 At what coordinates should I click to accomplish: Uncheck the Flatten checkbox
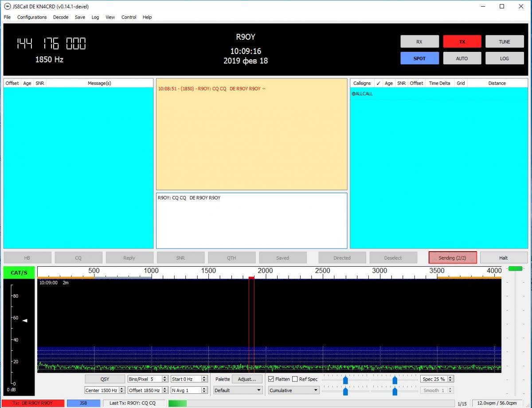coord(271,379)
